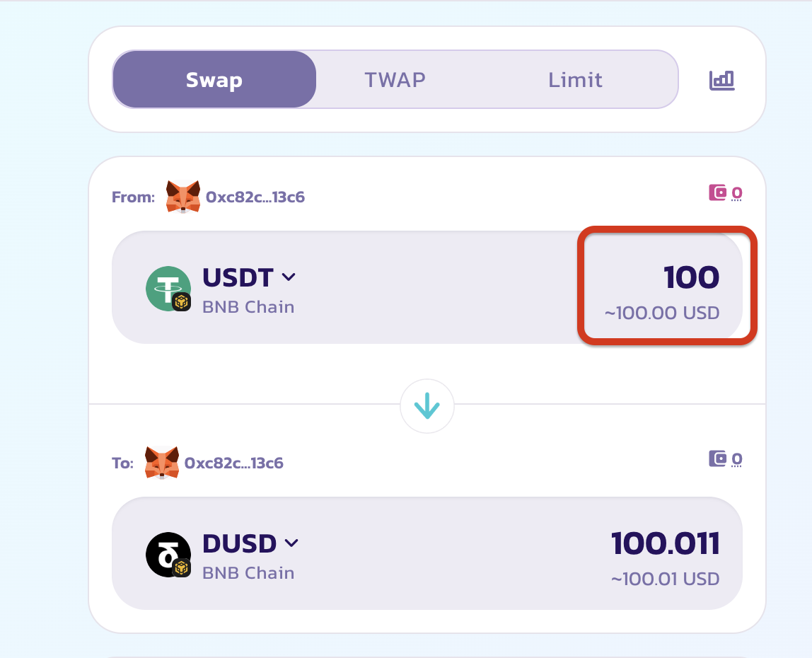Expand the USDT token dropdown chevron

point(289,277)
